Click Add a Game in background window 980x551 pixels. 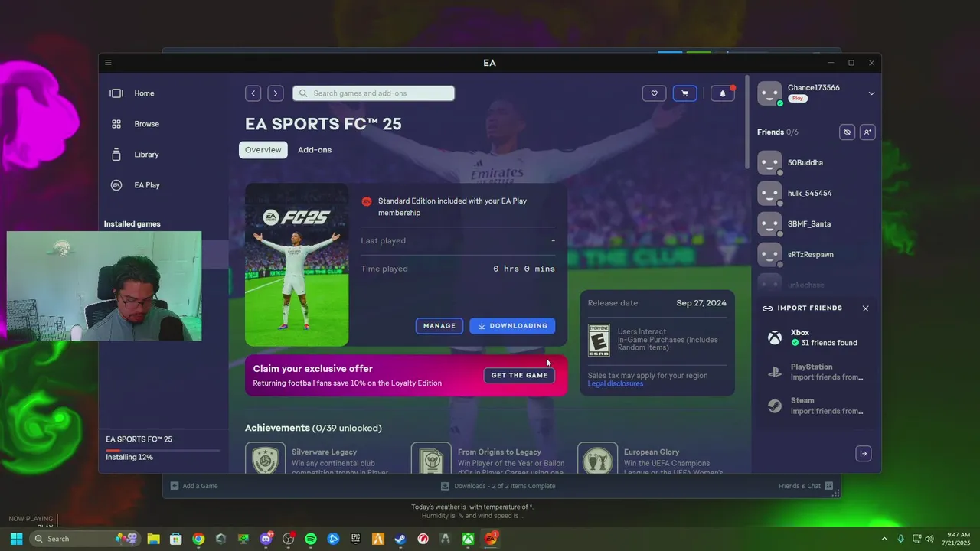pos(194,486)
